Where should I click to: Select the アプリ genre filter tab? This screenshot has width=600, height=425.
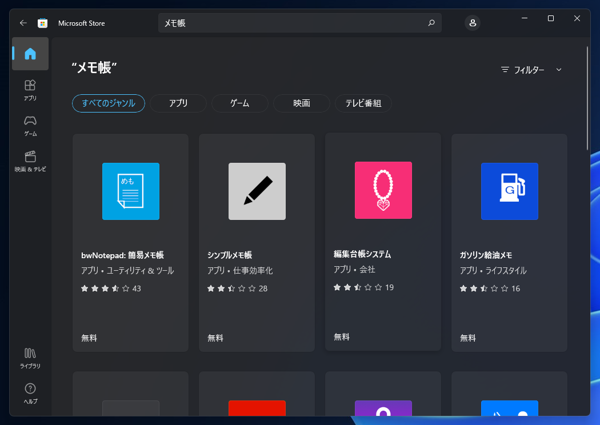[178, 103]
